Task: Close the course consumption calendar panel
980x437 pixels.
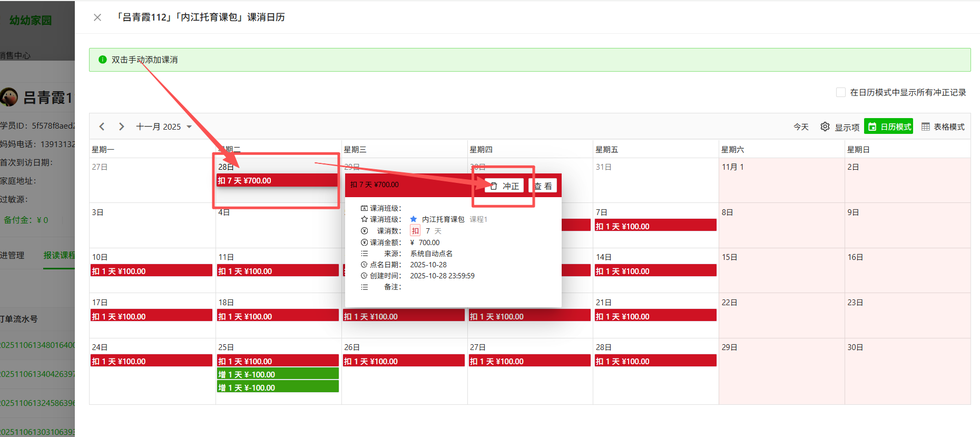Action: click(97, 17)
